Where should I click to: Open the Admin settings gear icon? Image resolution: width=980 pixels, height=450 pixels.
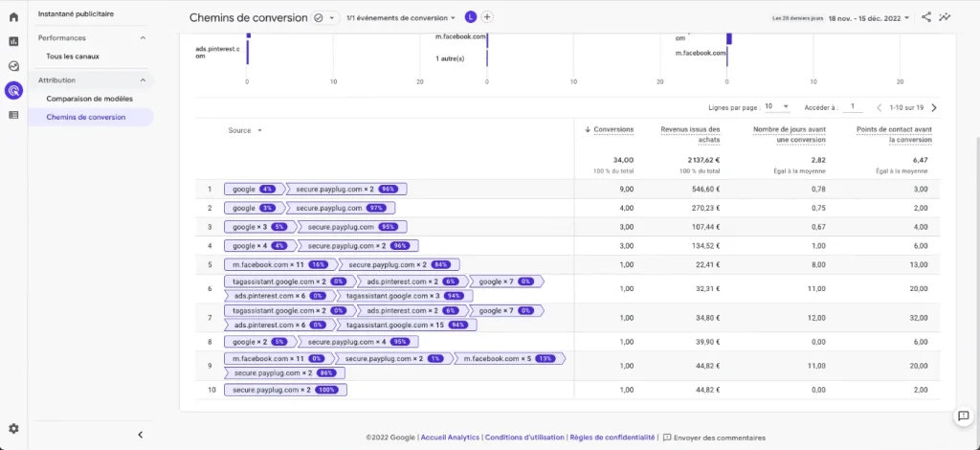(13, 429)
